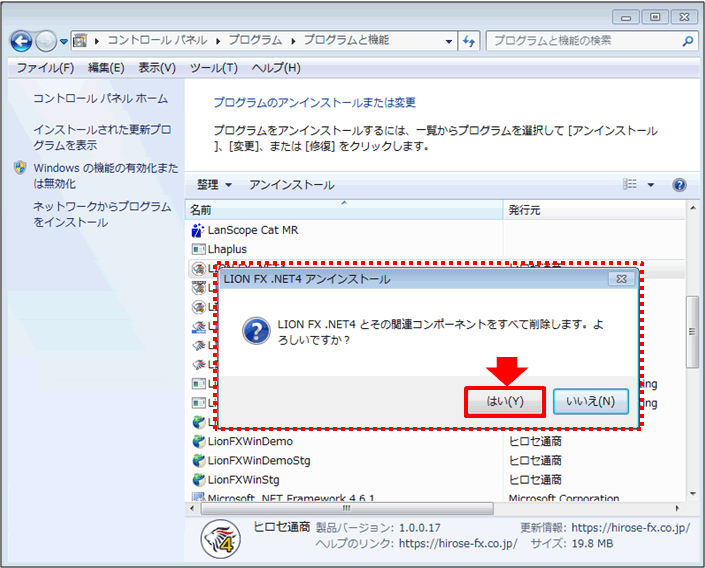Click the blue help question mark icon
705x568 pixels.
pos(679,184)
